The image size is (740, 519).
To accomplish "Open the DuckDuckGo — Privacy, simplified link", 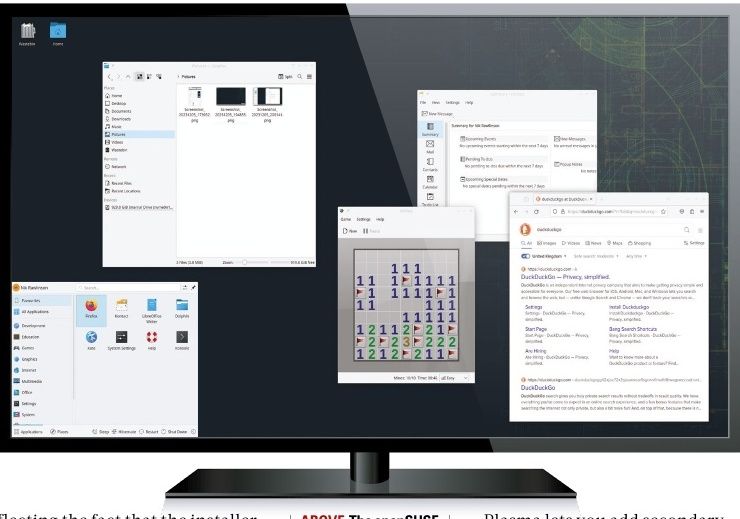I will [x=565, y=277].
